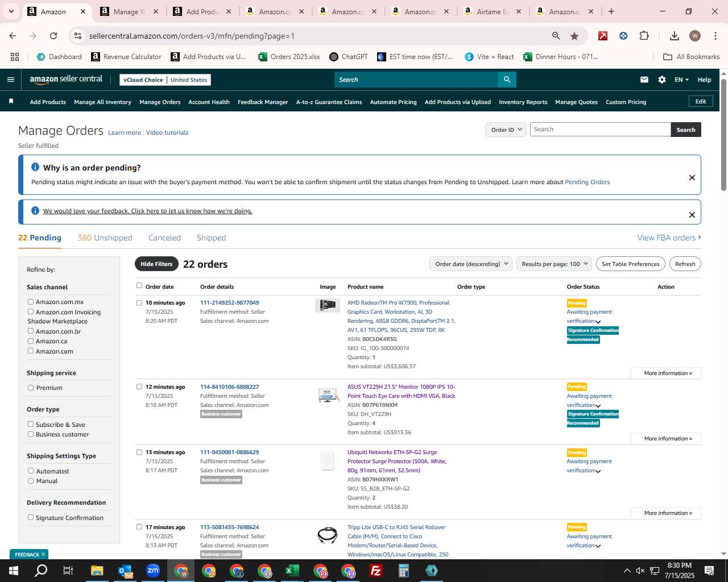Image resolution: width=728 pixels, height=582 pixels.
Task: Check the Amazon.com.br sales channel filter
Action: pyautogui.click(x=31, y=331)
